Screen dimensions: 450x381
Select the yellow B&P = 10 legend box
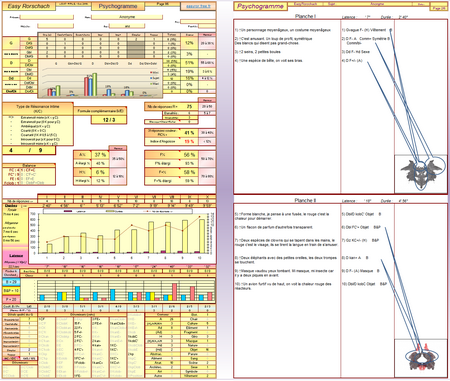point(11,291)
